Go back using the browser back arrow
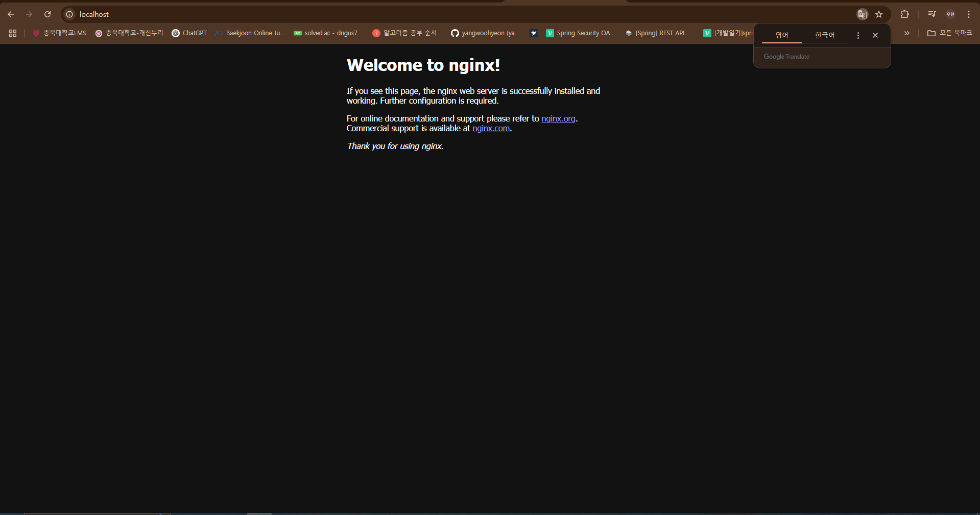Viewport: 980px width, 515px height. point(11,14)
